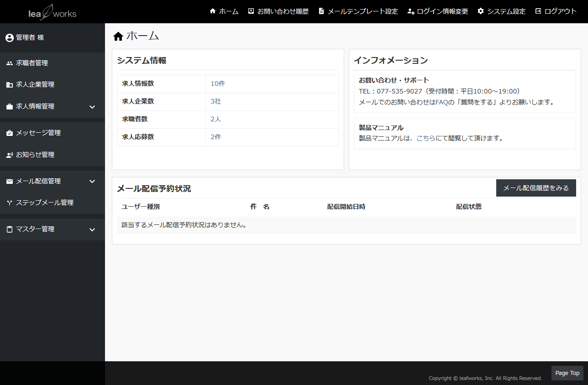Click the envelope icon for メール配信管理
The image size is (588, 385).
(10, 182)
